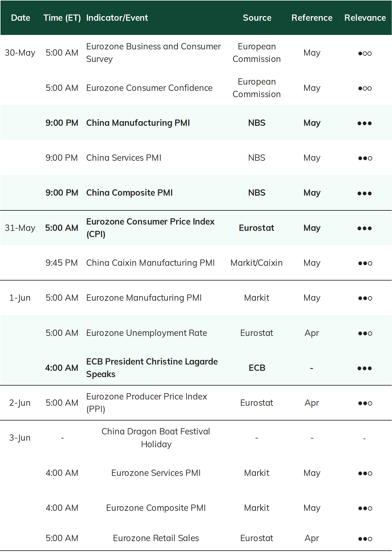Select relevance dots for China Caixin Manufacturing PMI
This screenshot has width=392, height=555.
(365, 263)
